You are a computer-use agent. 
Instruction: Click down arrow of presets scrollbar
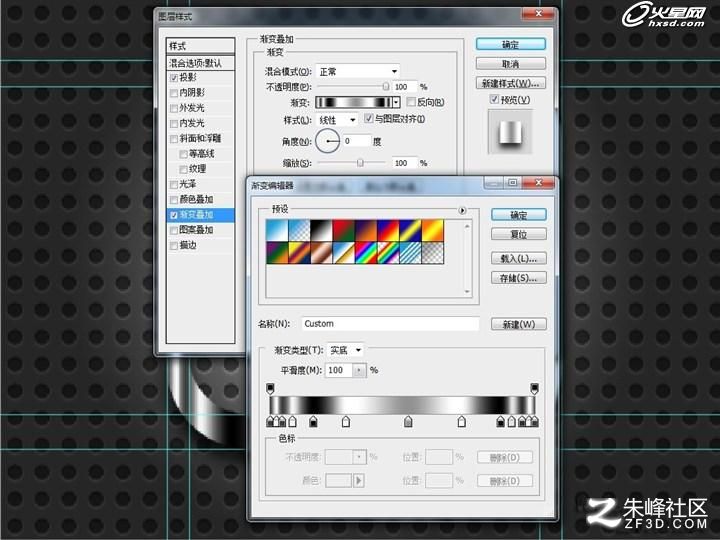[467, 292]
